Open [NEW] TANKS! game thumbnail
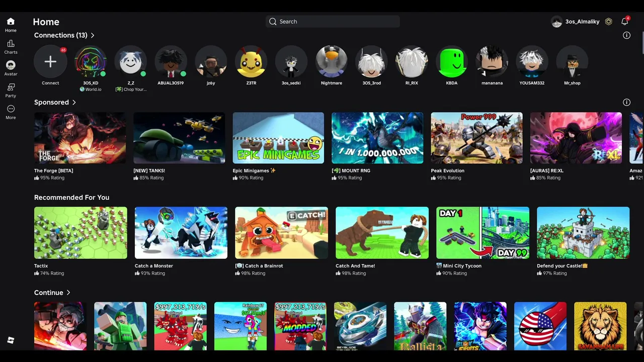The width and height of the screenshot is (644, 362). [179, 138]
